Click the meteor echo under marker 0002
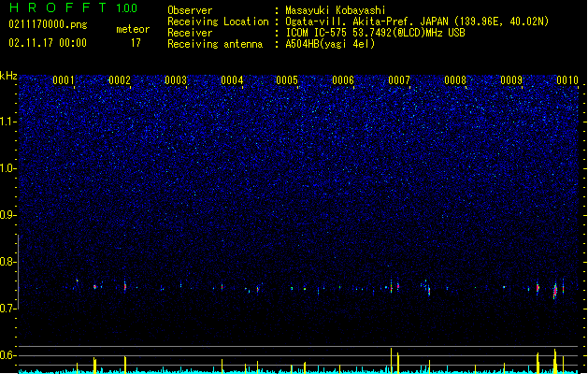This screenshot has height=374, width=588. pos(125,286)
